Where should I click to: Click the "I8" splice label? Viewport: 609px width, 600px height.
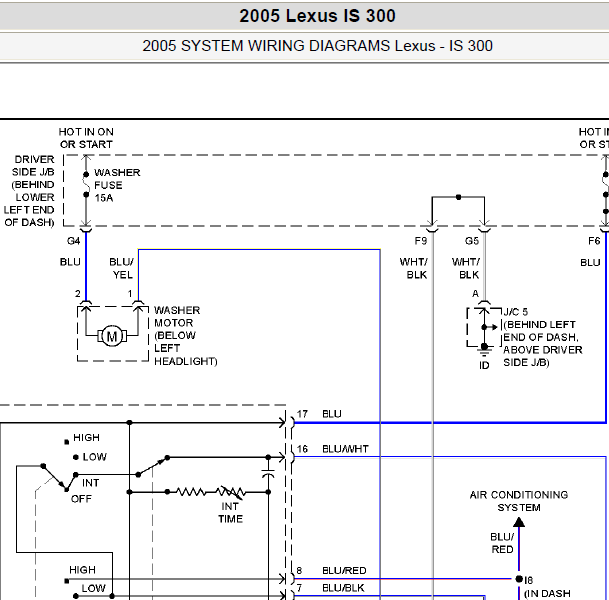click(529, 580)
